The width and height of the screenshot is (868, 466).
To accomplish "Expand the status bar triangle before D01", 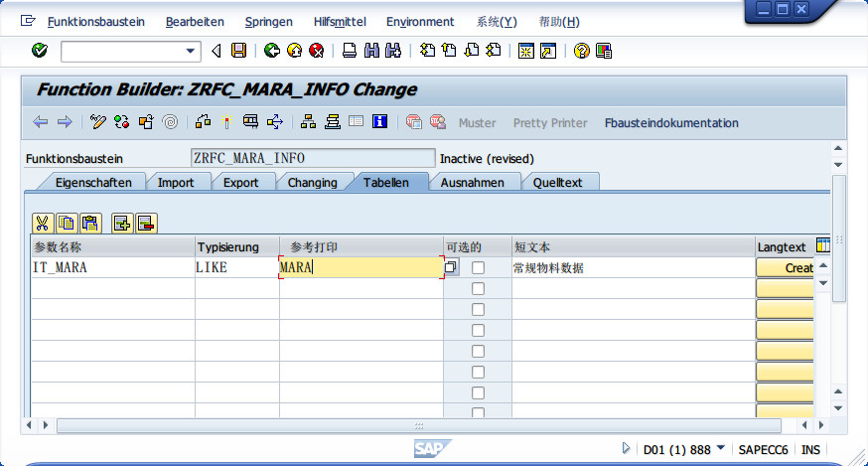I will click(x=626, y=448).
